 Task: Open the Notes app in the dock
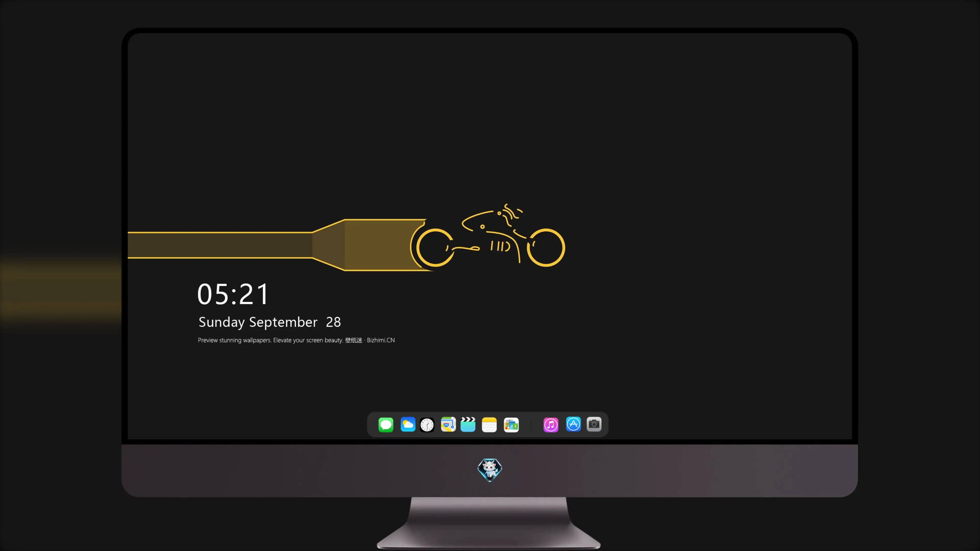point(489,424)
